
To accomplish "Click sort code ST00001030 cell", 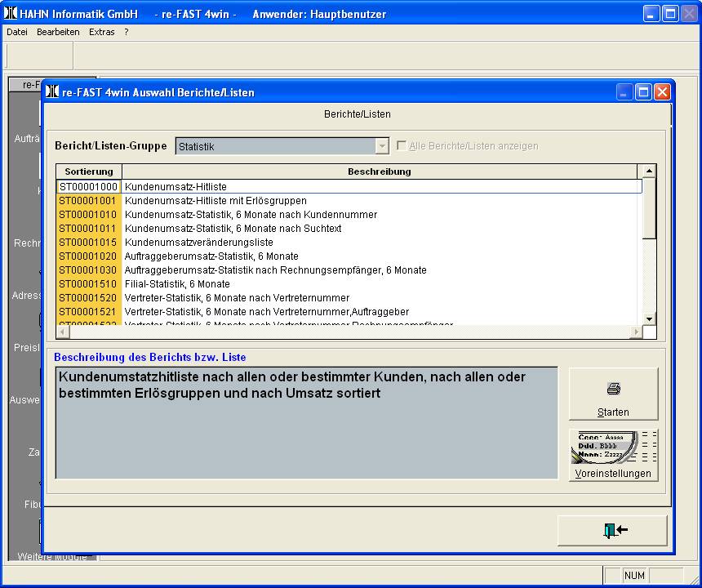I will (x=89, y=270).
